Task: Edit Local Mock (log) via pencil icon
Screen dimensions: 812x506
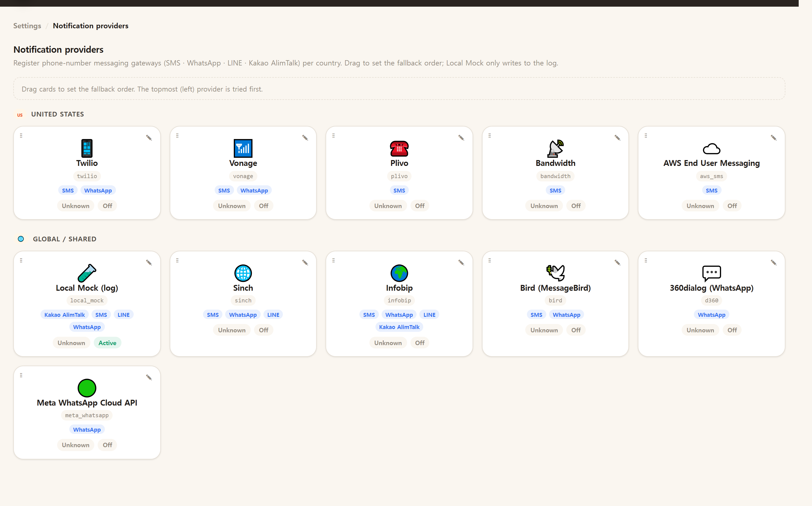Action: tap(149, 263)
